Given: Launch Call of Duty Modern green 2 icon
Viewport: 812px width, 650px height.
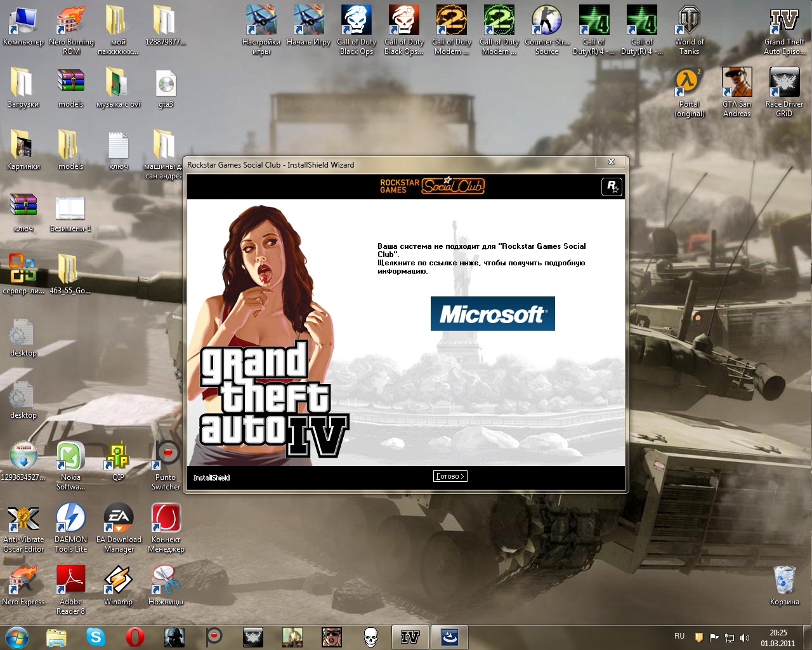Looking at the screenshot, I should [499, 29].
